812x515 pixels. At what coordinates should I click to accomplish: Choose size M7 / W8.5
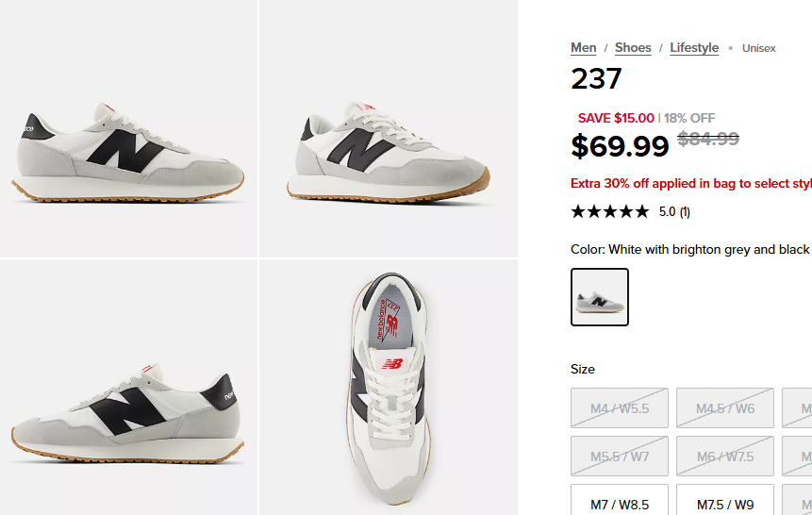tap(620, 502)
